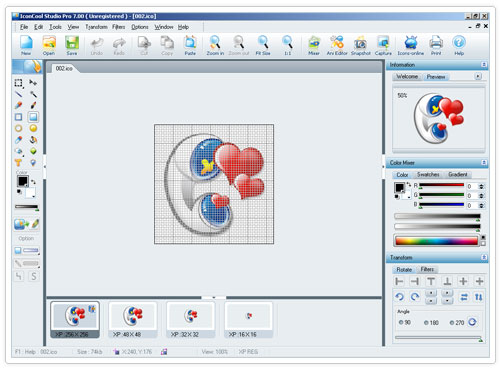Screen dimensions: 500x370
Task: Zoom in with the Zoom in magnifier
Action: click(x=215, y=45)
